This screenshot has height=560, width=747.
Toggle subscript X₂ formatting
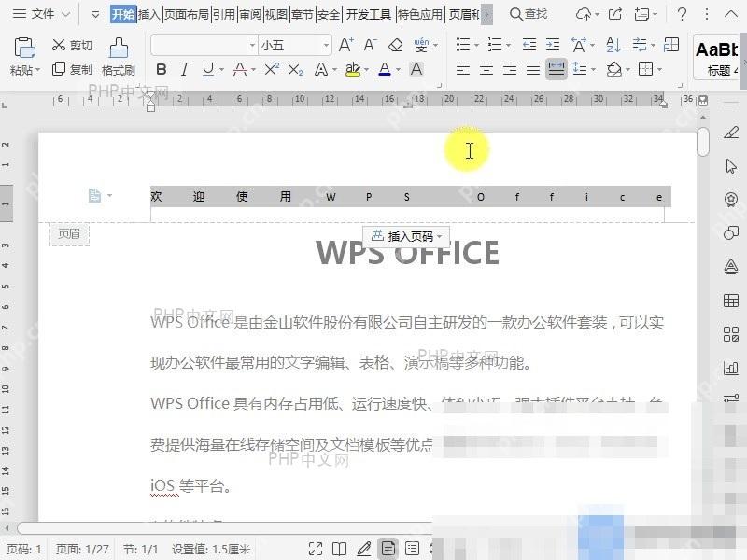[295, 70]
